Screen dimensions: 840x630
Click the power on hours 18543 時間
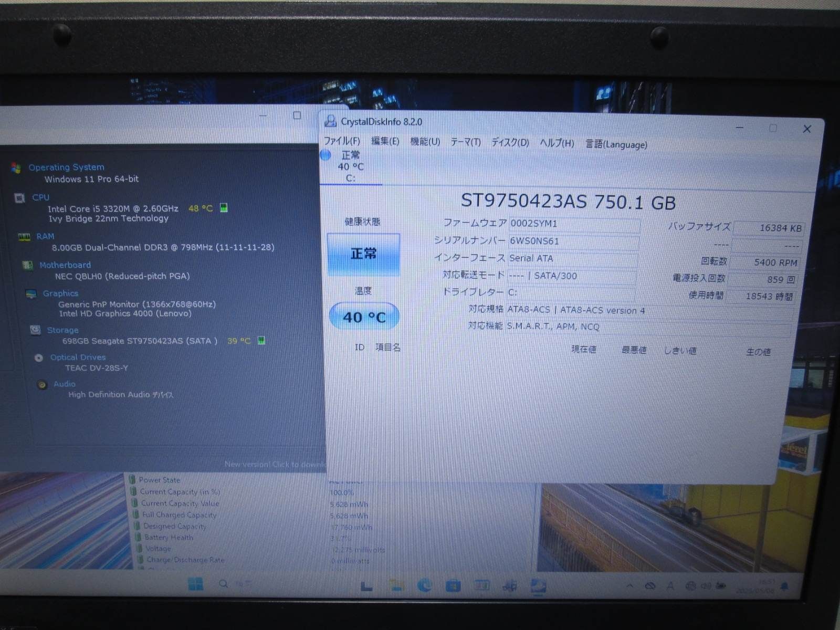(760, 297)
